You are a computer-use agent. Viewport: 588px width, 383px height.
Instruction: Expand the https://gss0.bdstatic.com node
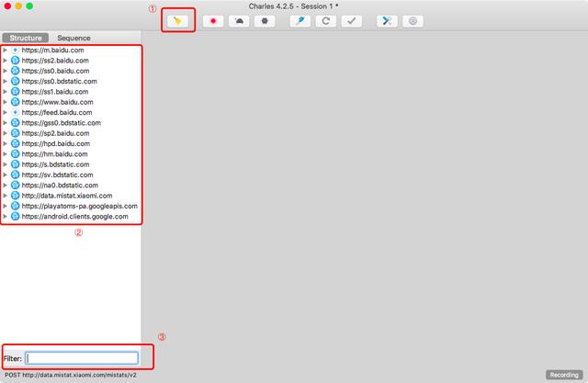click(5, 122)
